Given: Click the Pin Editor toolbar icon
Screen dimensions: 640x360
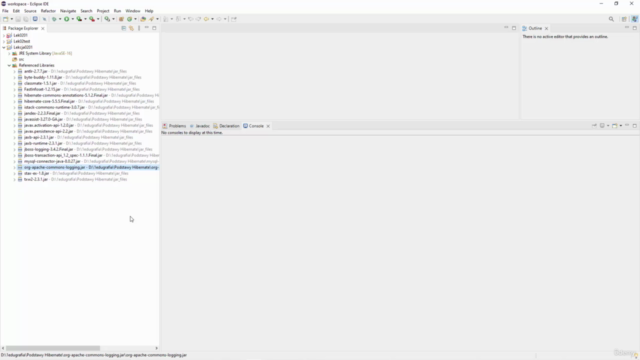Looking at the screenshot, I should 234,19.
